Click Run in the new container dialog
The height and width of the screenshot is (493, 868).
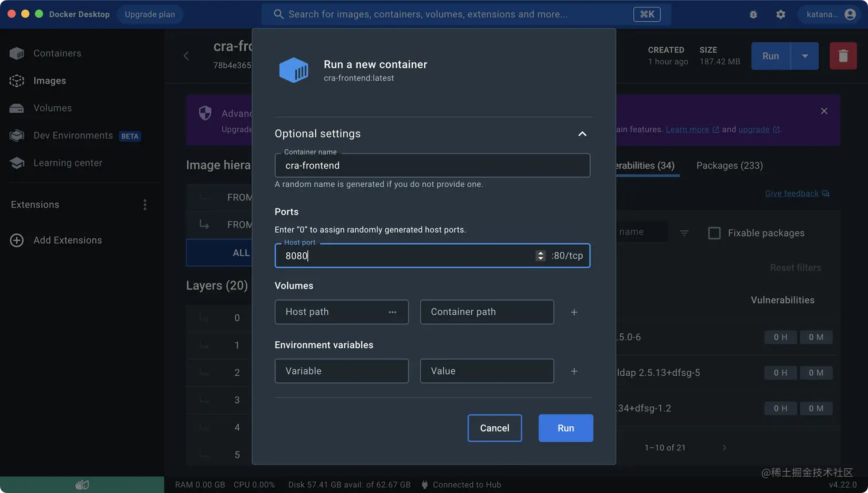565,428
